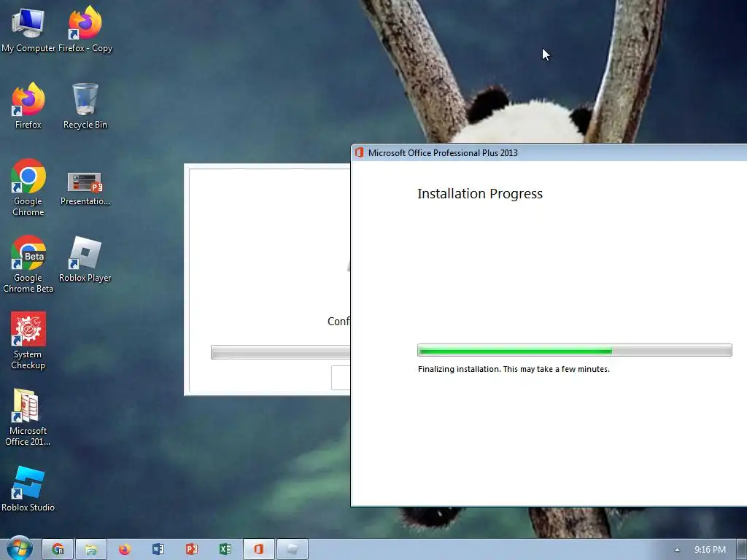Select the Firefox - Copy desktop shortcut
The image size is (747, 560).
pyautogui.click(x=85, y=29)
